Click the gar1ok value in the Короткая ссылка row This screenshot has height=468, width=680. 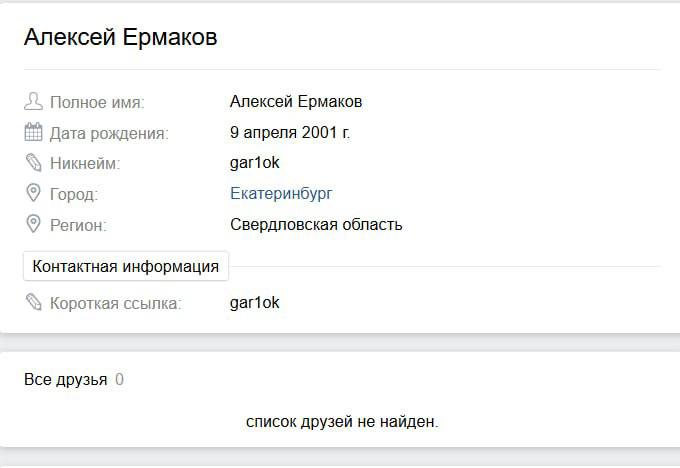(254, 302)
